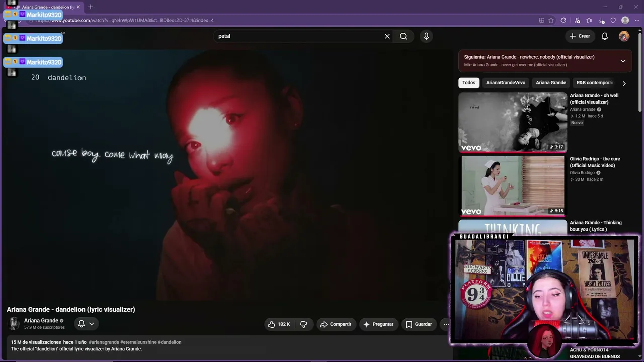Open Ariana Grande channel avatar below the video
This screenshot has height=362, width=644.
pos(14,324)
